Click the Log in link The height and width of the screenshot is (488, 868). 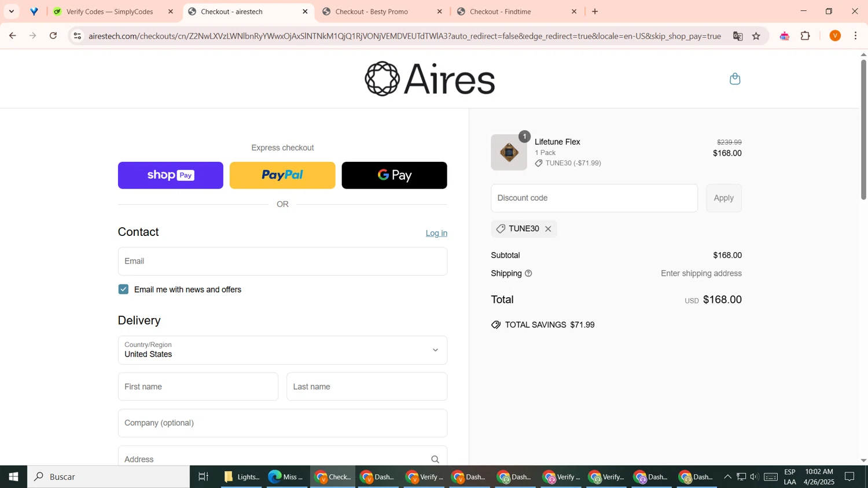coord(436,233)
